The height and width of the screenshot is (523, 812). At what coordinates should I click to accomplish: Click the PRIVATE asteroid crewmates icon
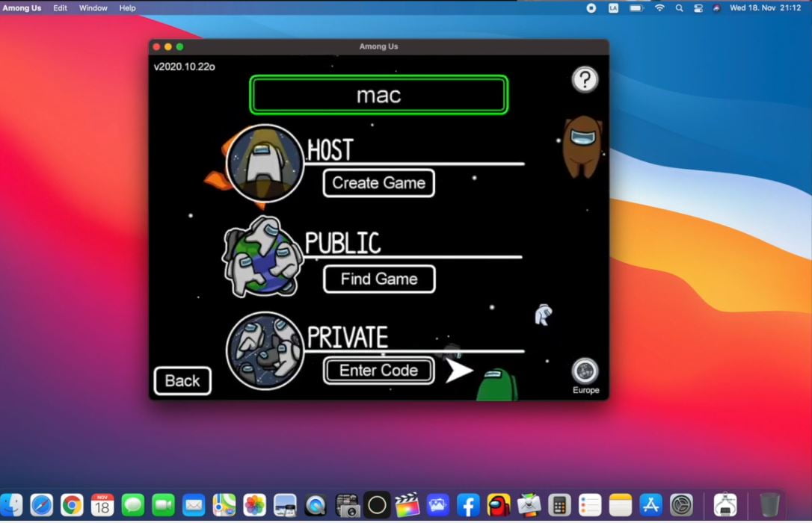[x=263, y=351]
